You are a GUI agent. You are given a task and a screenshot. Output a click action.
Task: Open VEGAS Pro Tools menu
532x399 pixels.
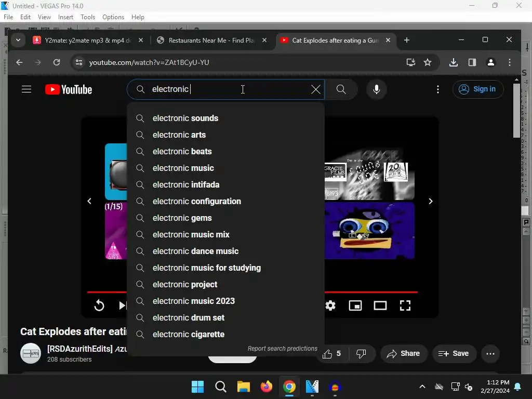(x=88, y=17)
